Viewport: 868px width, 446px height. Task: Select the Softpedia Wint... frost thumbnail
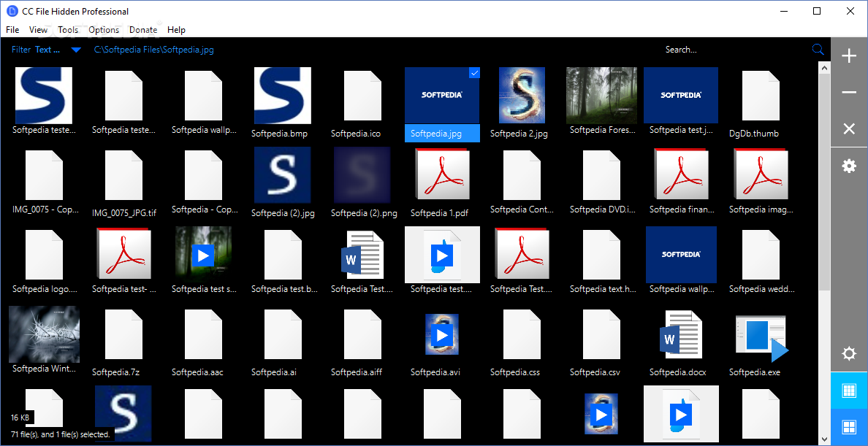coord(45,334)
